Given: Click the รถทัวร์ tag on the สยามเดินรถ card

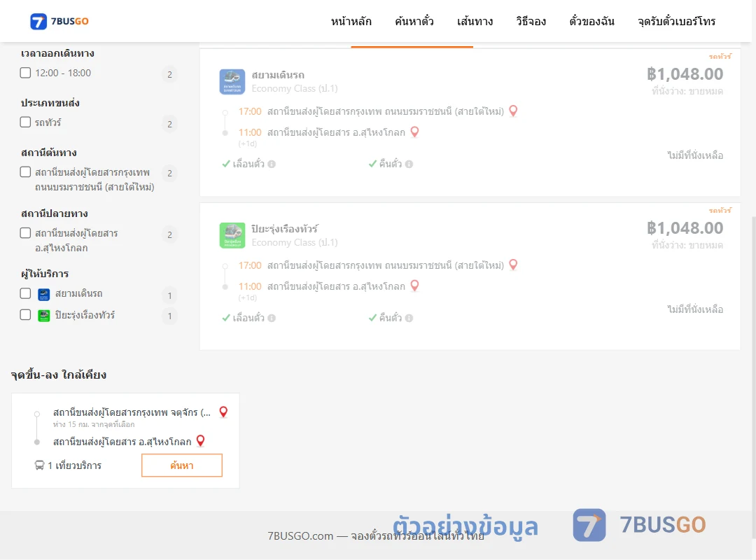Looking at the screenshot, I should tap(720, 57).
